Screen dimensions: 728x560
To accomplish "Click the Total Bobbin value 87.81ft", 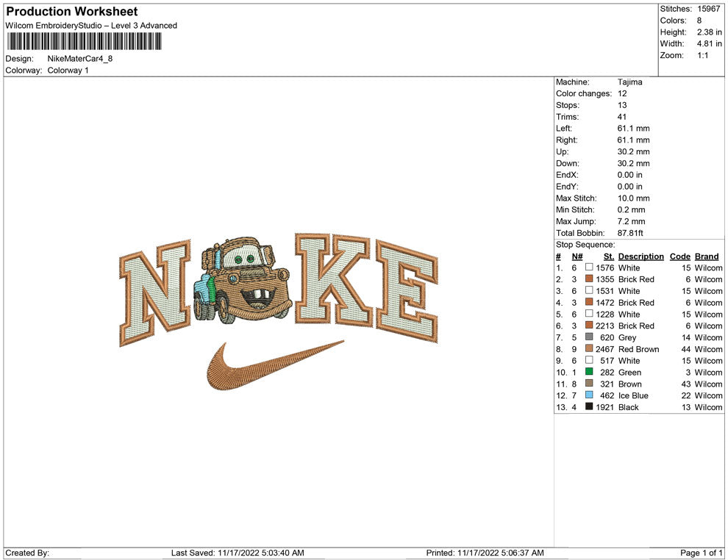I will 630,233.
